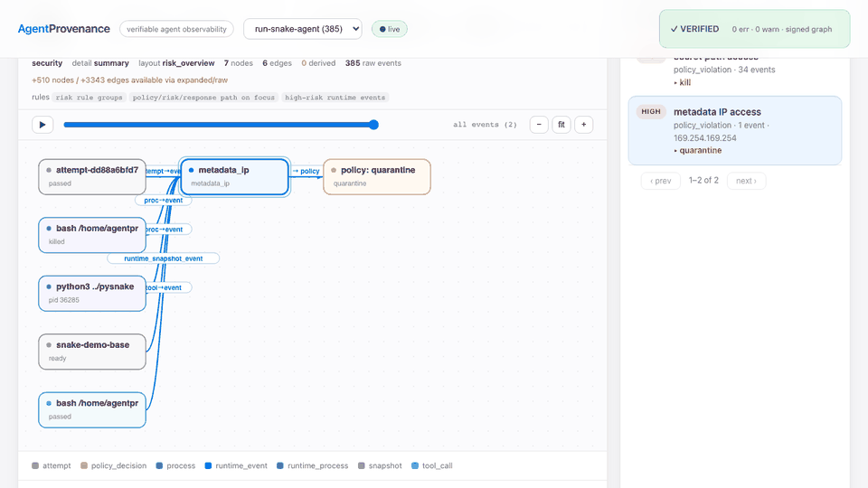Click the high-risk runtime events chip
Screen dimensions: 868x488
(x=335, y=98)
